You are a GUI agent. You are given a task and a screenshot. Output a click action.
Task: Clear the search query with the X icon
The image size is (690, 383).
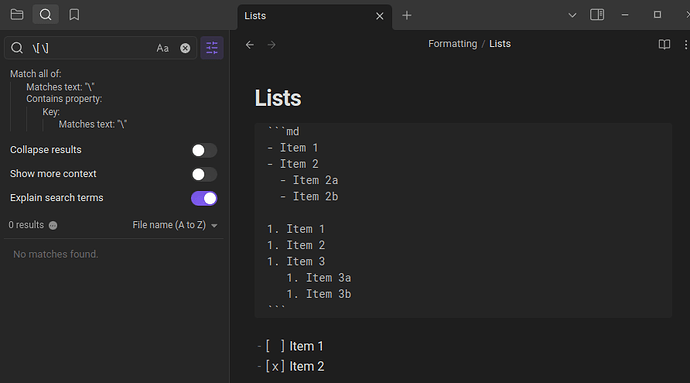[185, 48]
